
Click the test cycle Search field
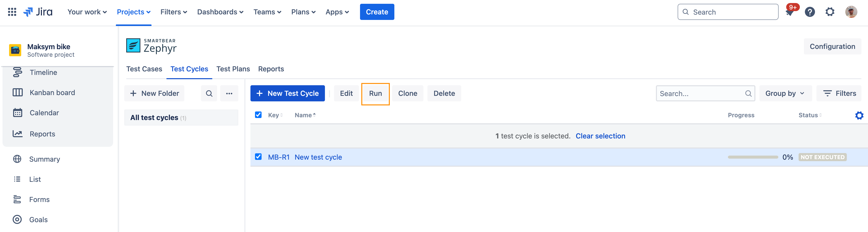coord(701,94)
